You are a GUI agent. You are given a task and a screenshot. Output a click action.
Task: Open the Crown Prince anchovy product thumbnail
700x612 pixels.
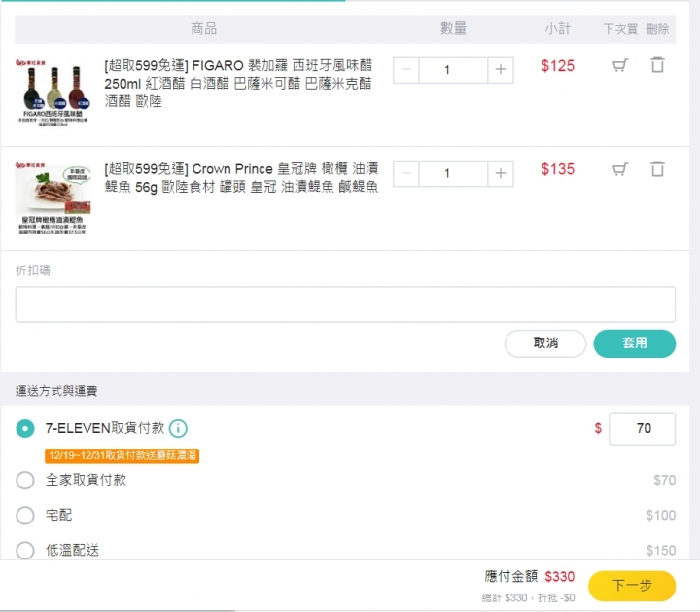(52, 198)
